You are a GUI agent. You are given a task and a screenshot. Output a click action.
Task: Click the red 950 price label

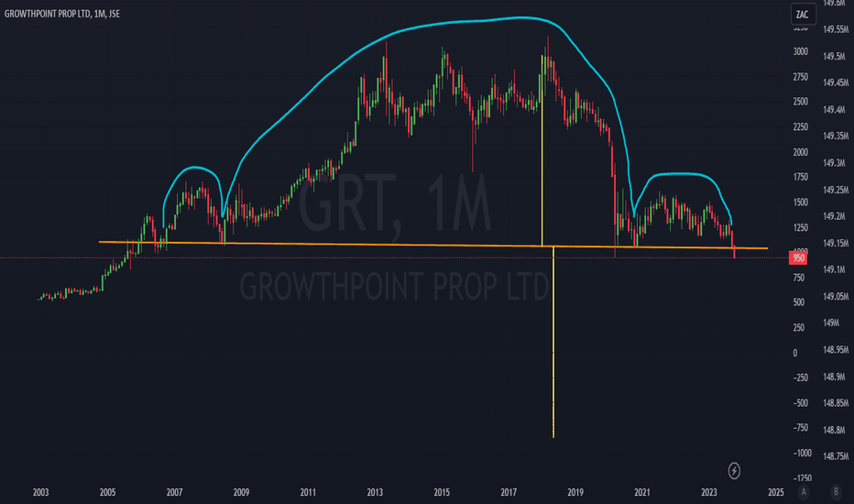tap(798, 257)
